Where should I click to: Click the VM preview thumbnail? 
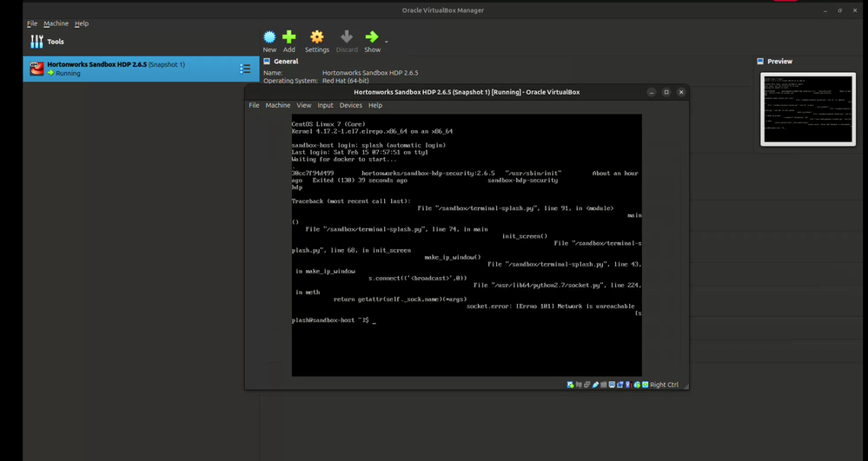coord(808,109)
